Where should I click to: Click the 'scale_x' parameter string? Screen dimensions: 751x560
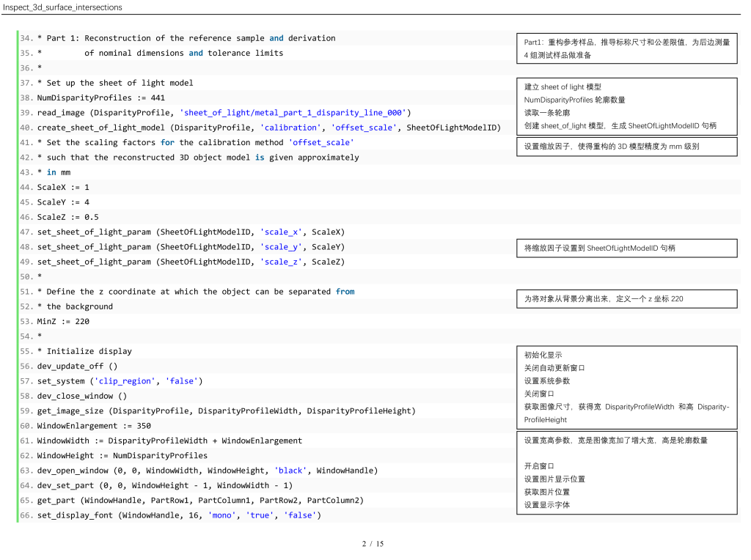282,232
